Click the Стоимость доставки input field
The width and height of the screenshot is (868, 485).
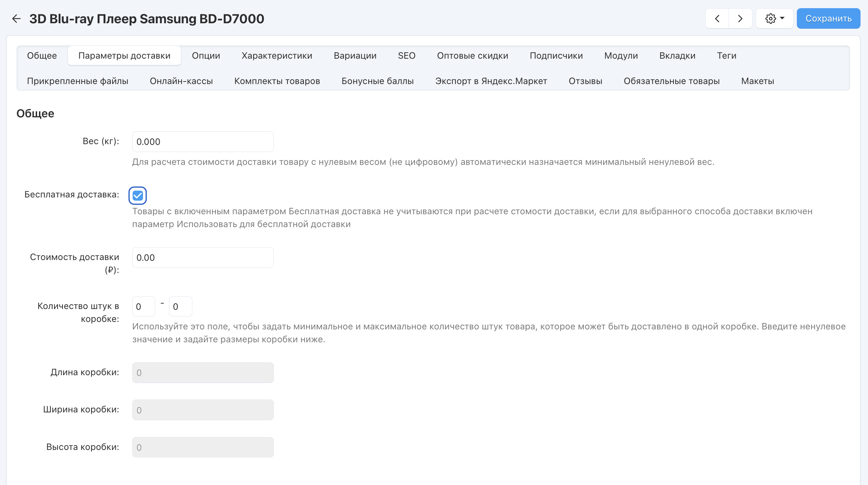203,258
